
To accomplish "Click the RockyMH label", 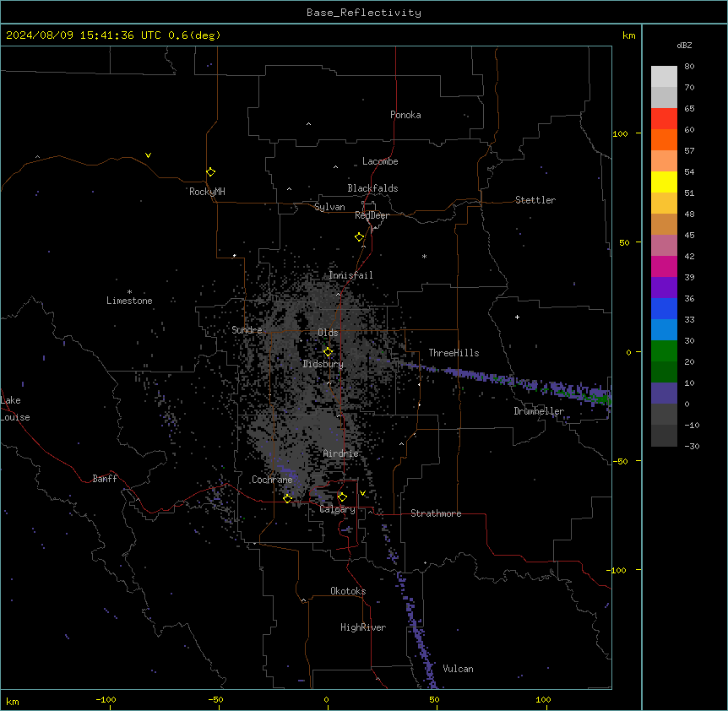I will [x=207, y=192].
